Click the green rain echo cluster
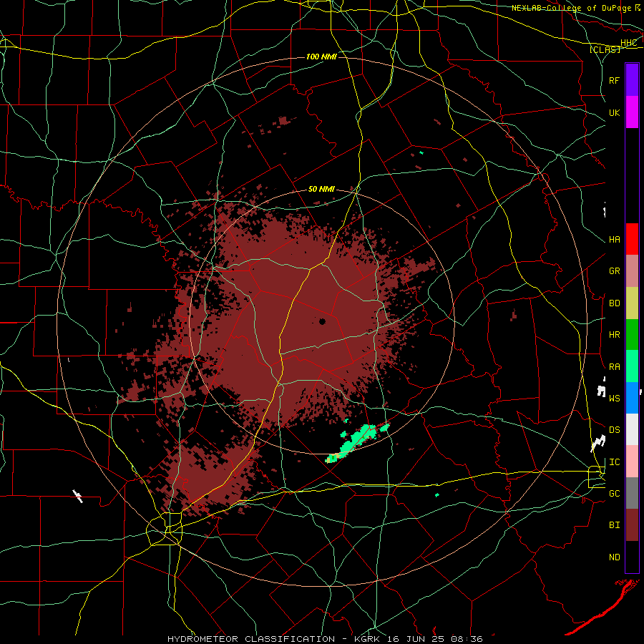The width and height of the screenshot is (644, 644). point(357,442)
